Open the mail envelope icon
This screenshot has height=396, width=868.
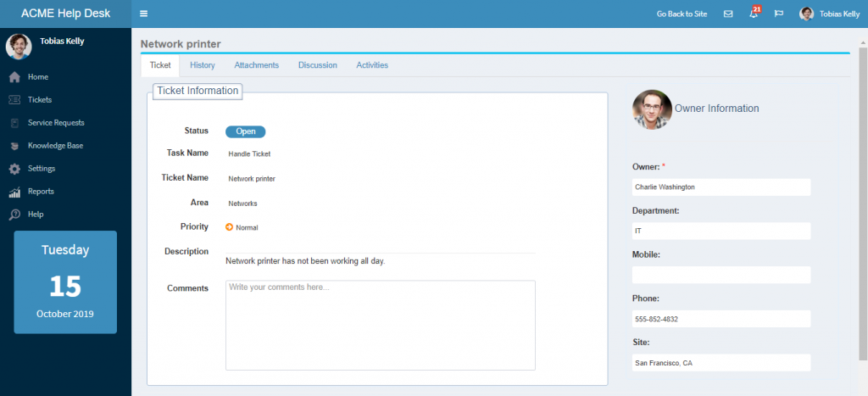coord(728,14)
